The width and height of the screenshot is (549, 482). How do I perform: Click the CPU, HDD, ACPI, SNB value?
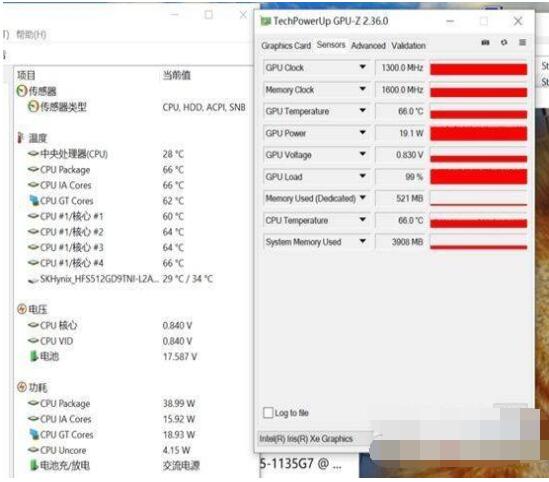tap(204, 107)
